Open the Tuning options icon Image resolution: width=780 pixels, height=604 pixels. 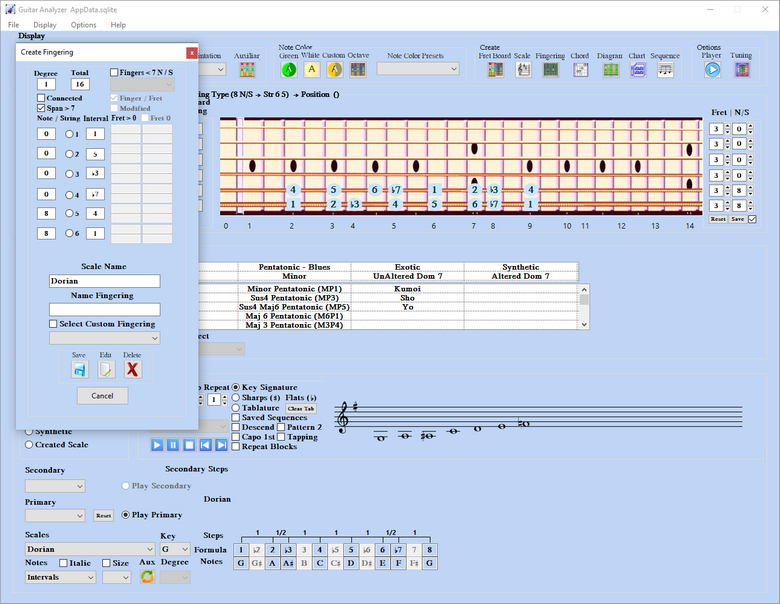742,70
